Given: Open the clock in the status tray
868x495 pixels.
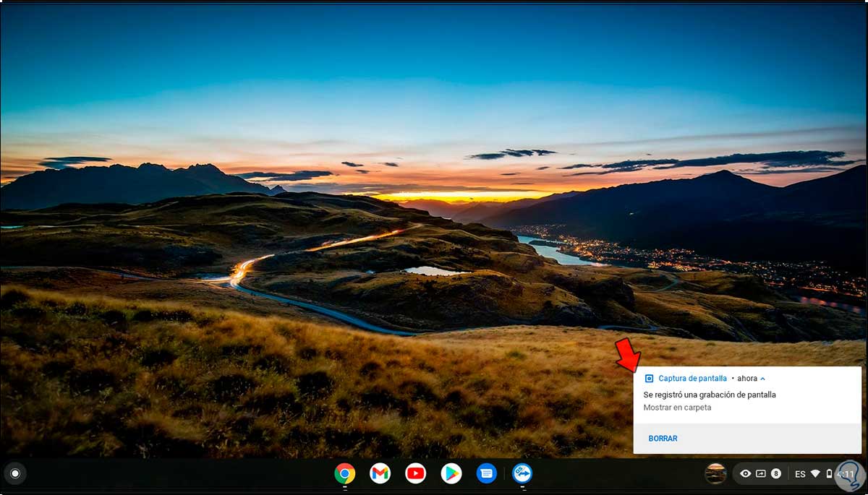Looking at the screenshot, I should (845, 474).
